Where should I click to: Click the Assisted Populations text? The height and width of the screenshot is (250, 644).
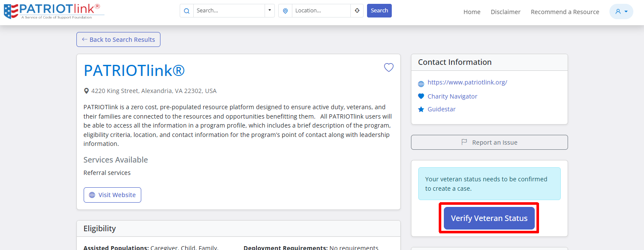point(151,247)
